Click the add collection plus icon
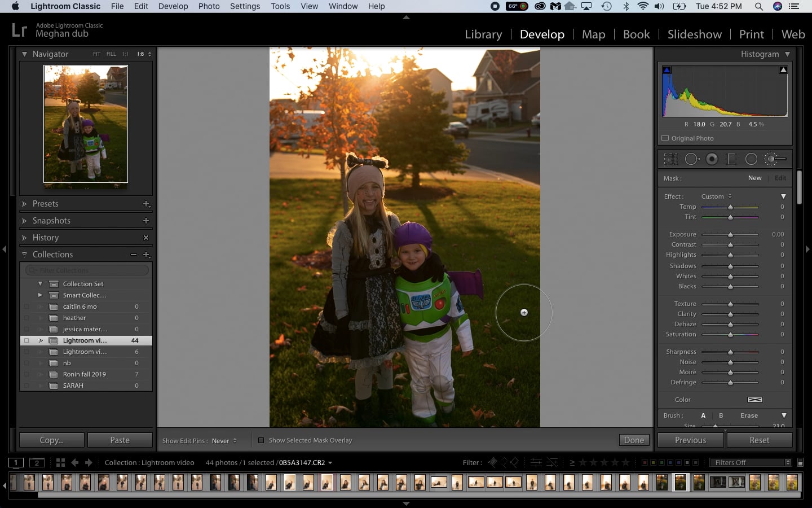This screenshot has width=812, height=508. [146, 255]
